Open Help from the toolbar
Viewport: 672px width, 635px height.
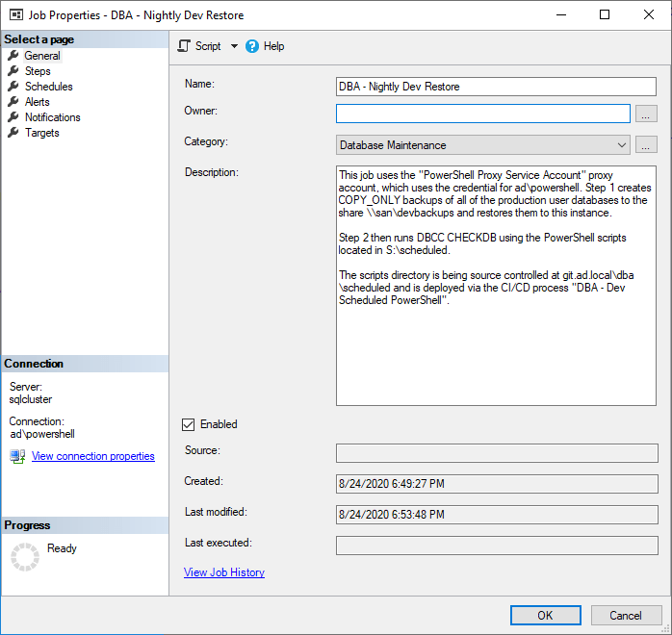click(x=265, y=46)
